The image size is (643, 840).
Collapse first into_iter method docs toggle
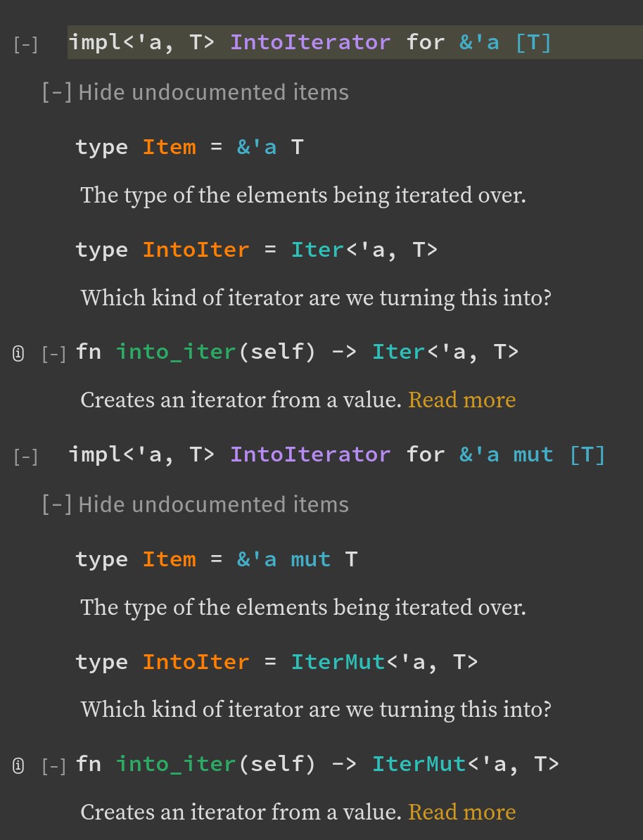pos(54,354)
